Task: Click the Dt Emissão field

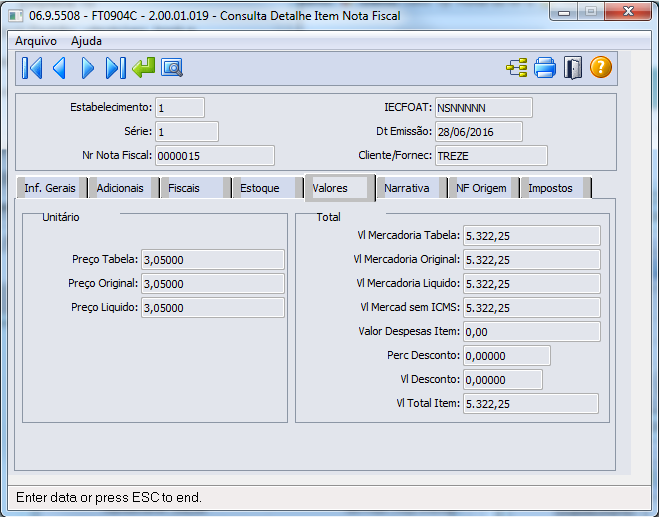Action: point(479,132)
